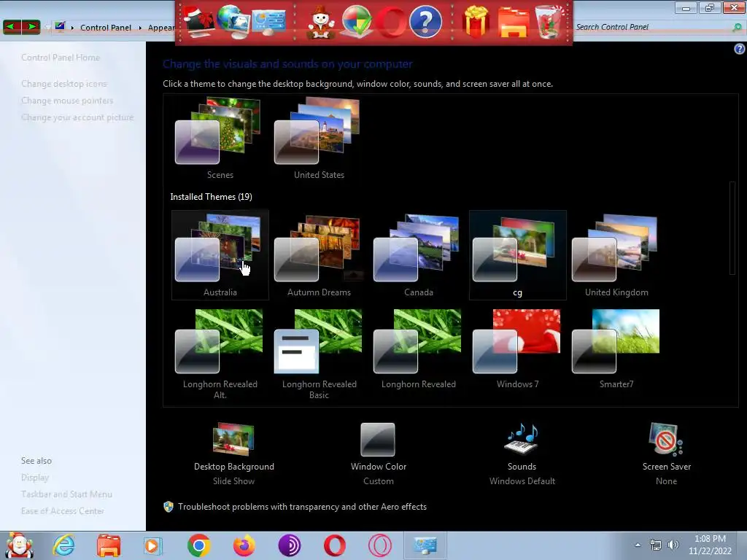747x560 pixels.
Task: Open Ease of Access Center link
Action: coord(63,511)
